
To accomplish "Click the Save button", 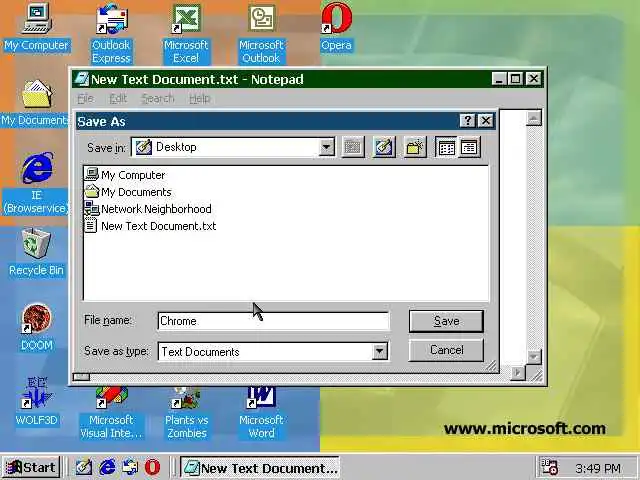I will (447, 321).
